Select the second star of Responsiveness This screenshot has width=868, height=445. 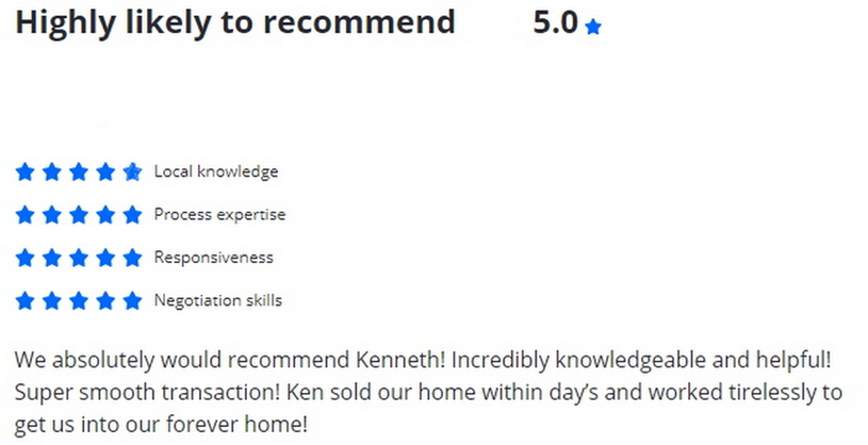pos(52,258)
